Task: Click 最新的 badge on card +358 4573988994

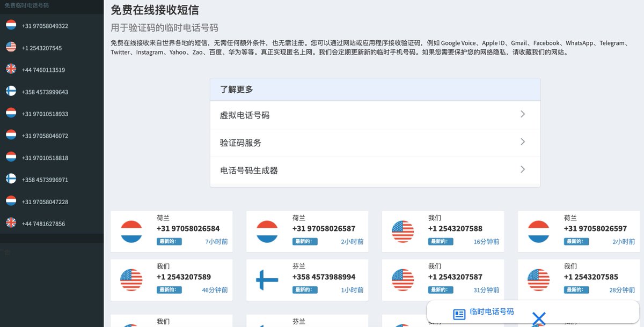Action: pos(305,290)
